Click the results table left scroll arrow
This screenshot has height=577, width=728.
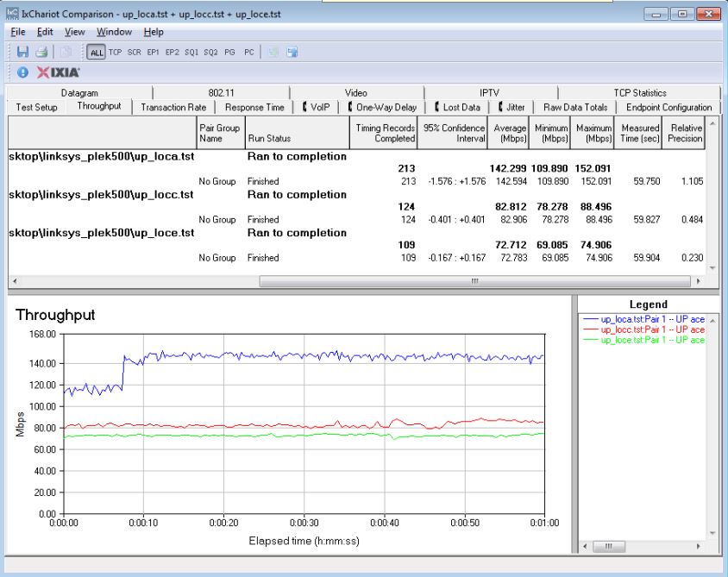[15, 281]
